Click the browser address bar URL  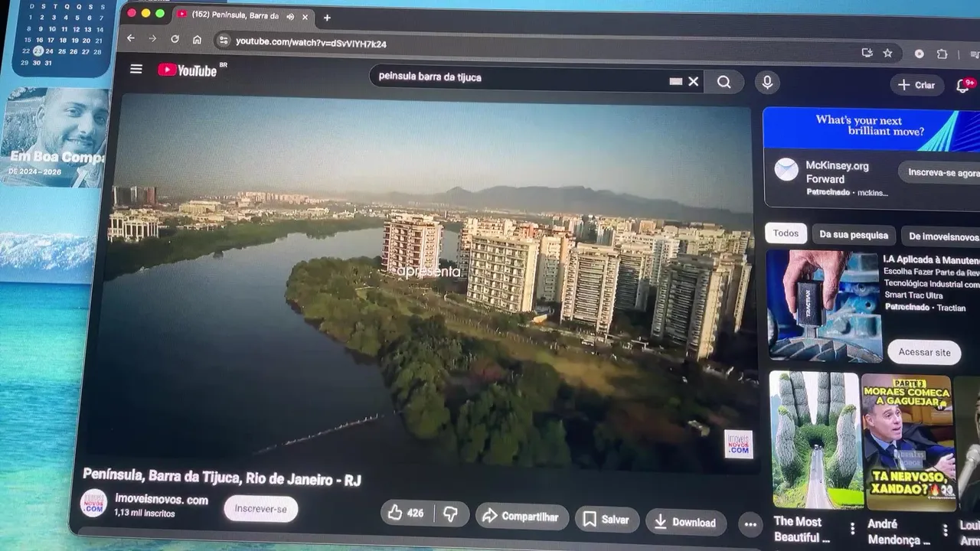coord(311,43)
